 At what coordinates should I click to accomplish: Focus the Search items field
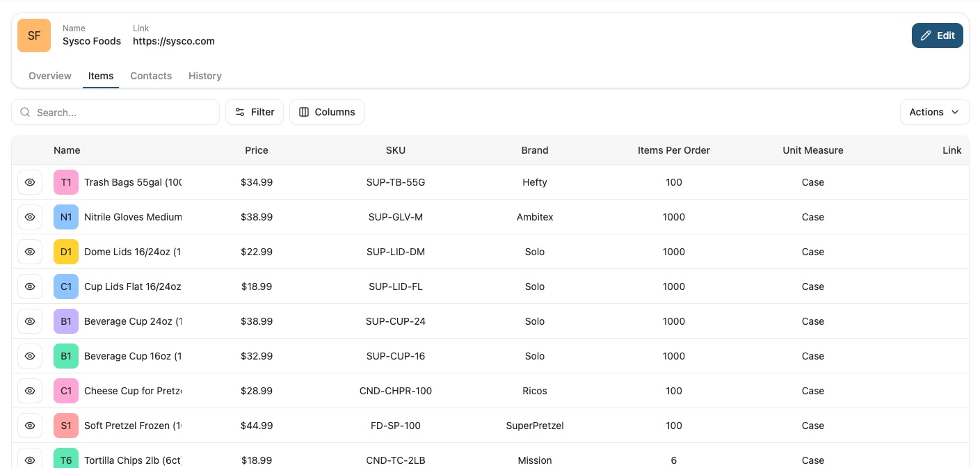115,112
